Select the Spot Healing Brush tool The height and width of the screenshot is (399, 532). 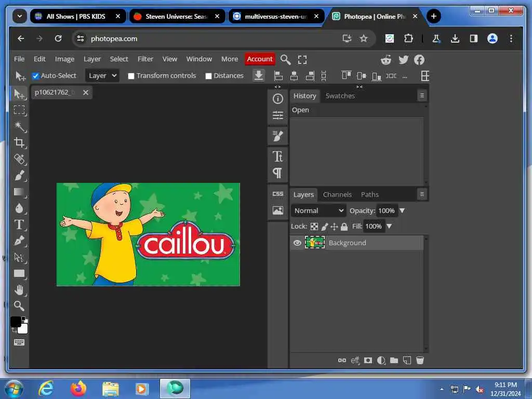click(19, 159)
